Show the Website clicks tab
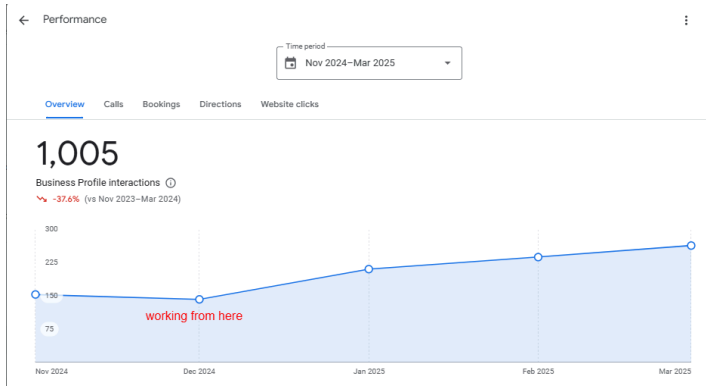 pyautogui.click(x=290, y=104)
